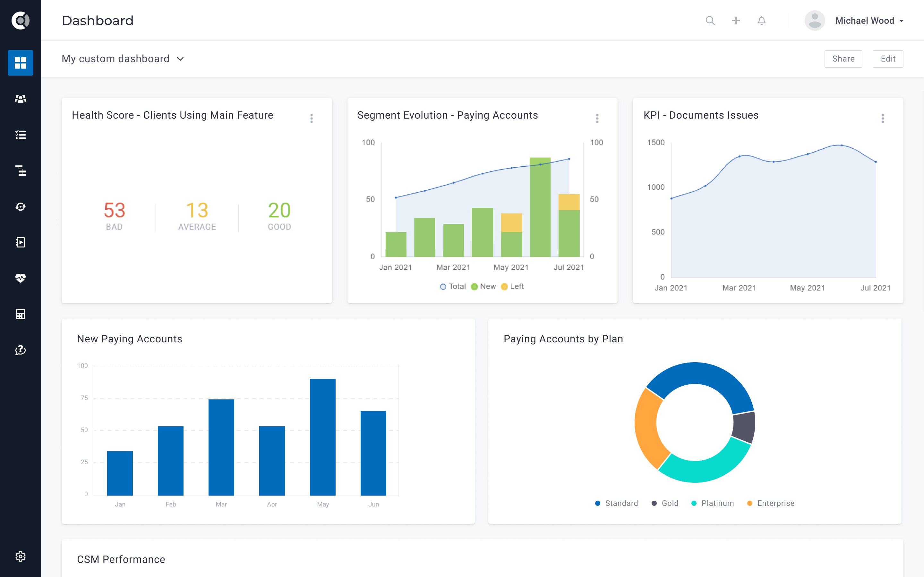Click the Customers icon in sidebar

tap(20, 98)
